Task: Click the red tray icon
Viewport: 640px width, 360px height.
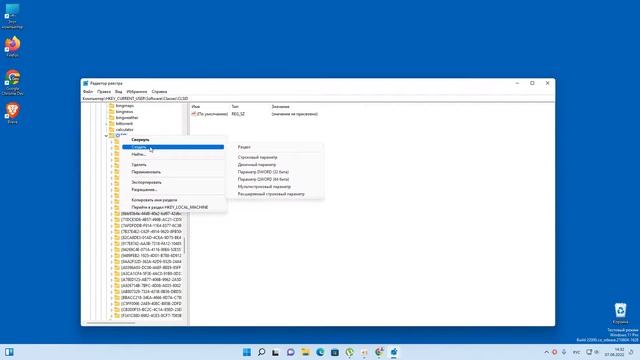Action: 554,352
